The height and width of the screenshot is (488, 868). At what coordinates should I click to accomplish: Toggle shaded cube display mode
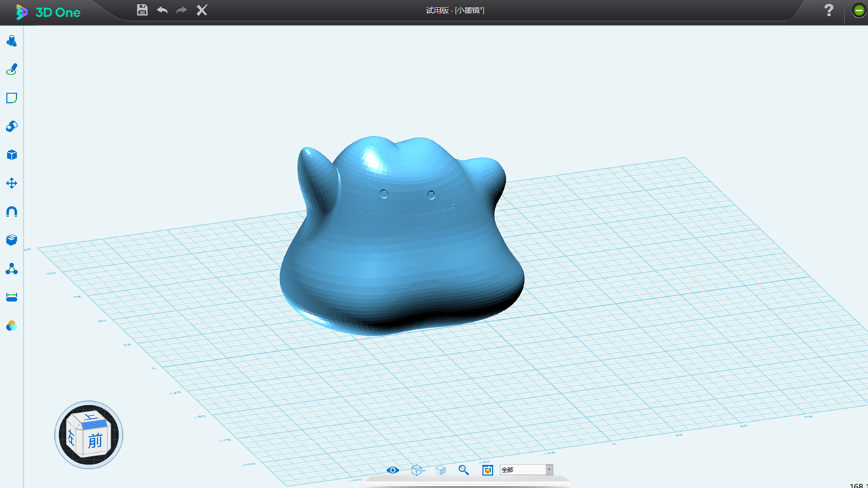point(440,470)
